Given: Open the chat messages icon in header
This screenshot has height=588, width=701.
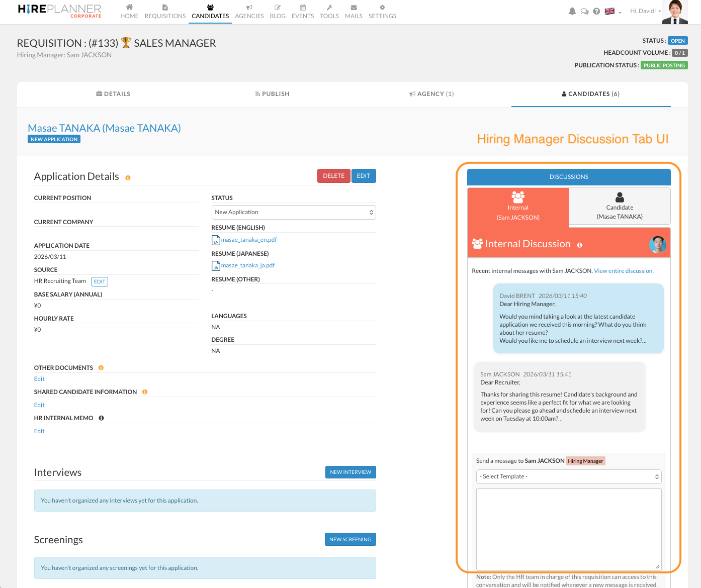Looking at the screenshot, I should coord(584,11).
